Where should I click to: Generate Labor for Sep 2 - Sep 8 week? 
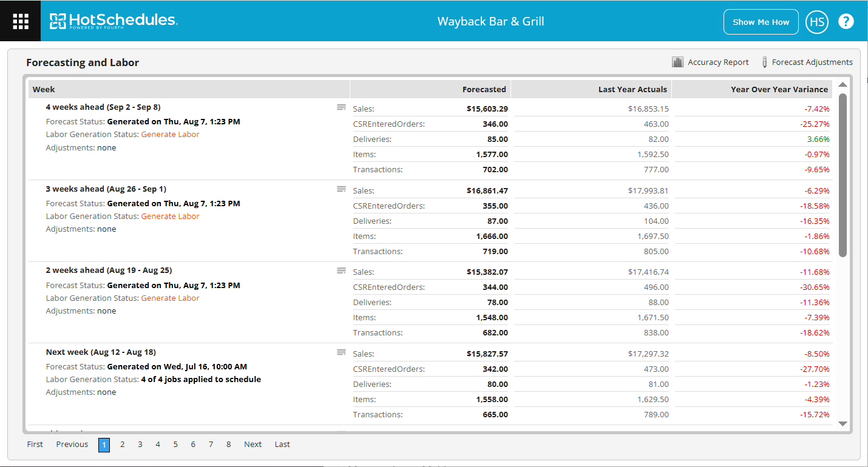pos(170,135)
